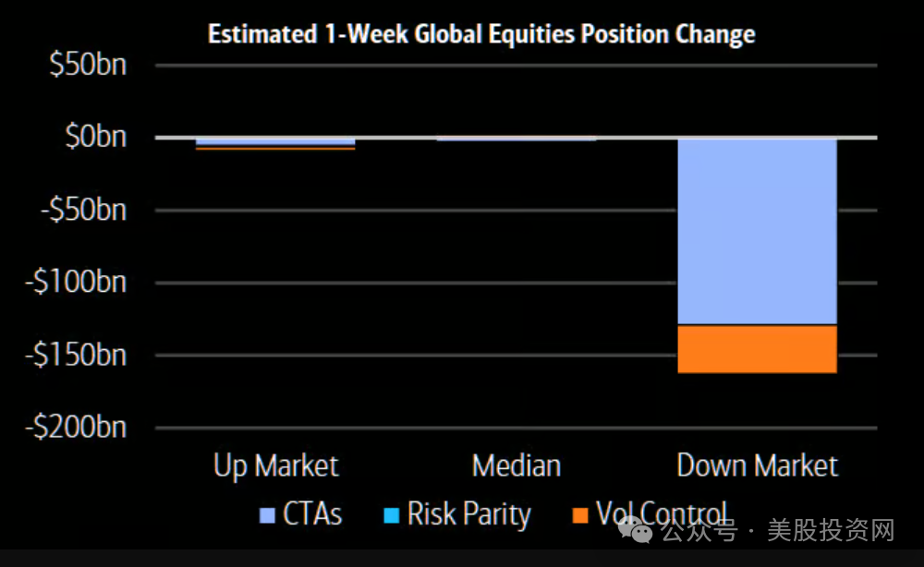This screenshot has width=924, height=567.
Task: Click the -$100bn y-axis label
Action: (76, 282)
